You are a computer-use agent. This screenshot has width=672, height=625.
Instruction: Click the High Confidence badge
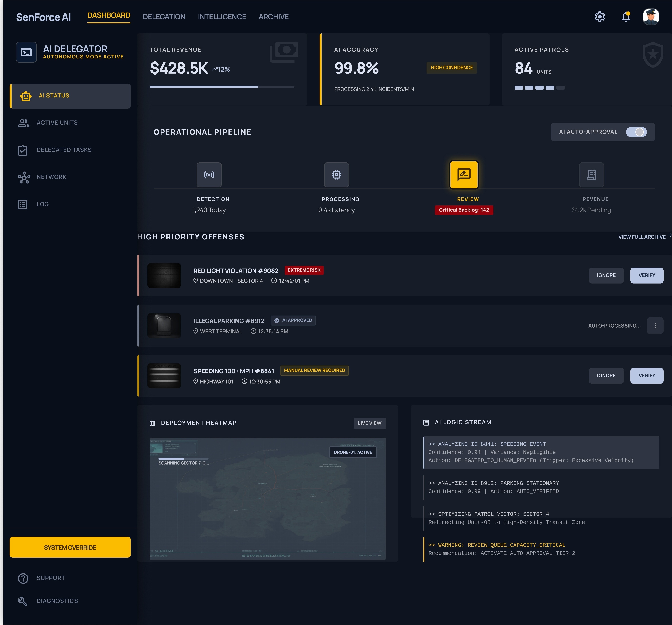point(452,68)
